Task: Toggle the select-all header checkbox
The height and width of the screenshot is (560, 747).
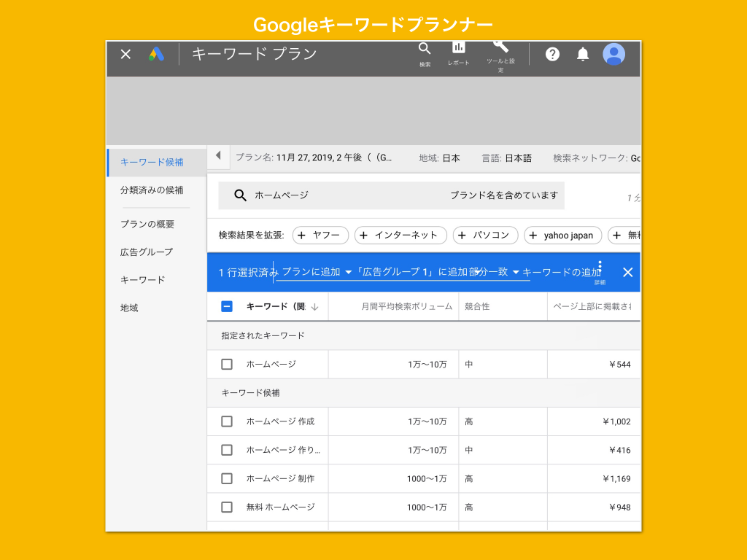Action: point(227,307)
